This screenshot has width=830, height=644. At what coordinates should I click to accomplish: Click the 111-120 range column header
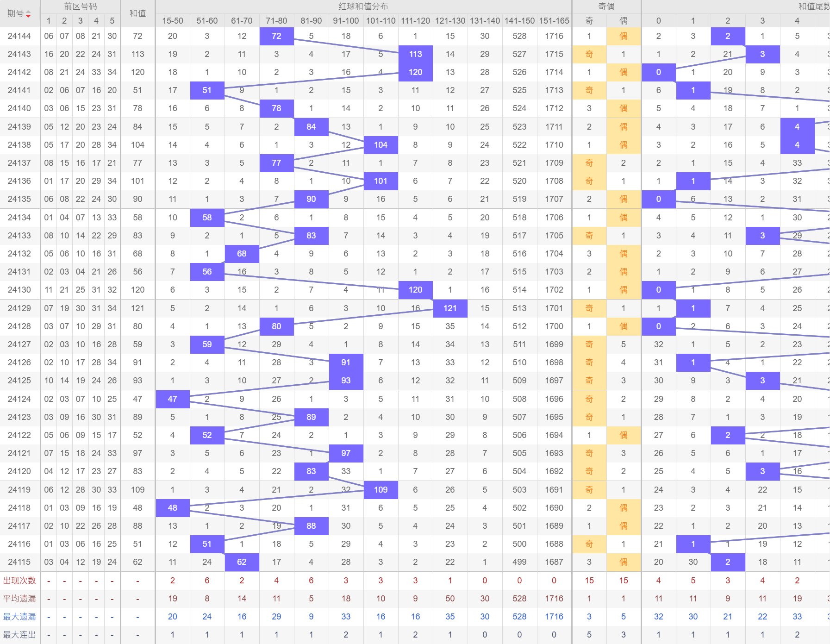click(415, 21)
